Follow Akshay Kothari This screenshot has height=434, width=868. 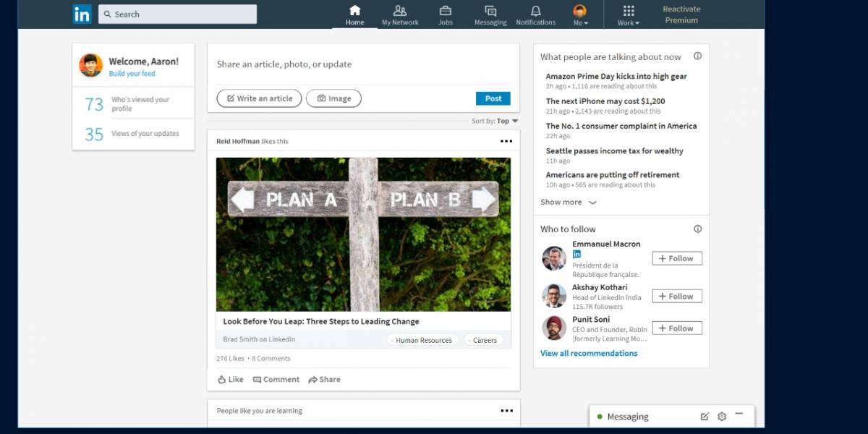point(677,297)
